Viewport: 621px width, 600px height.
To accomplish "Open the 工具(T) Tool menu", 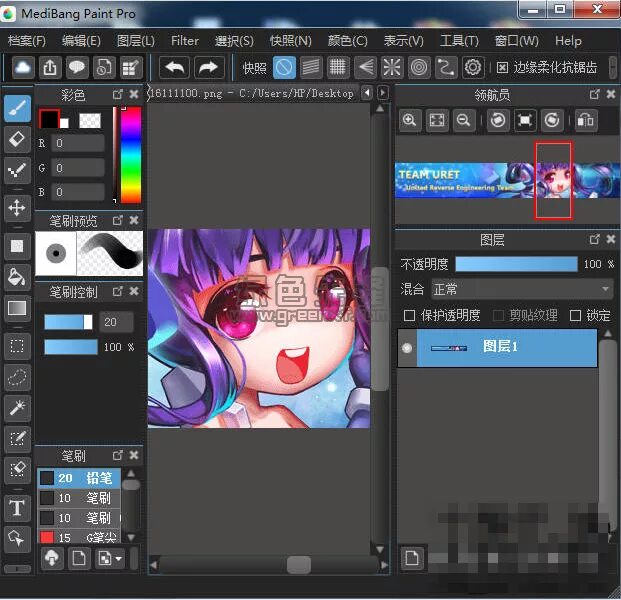I will pos(459,41).
